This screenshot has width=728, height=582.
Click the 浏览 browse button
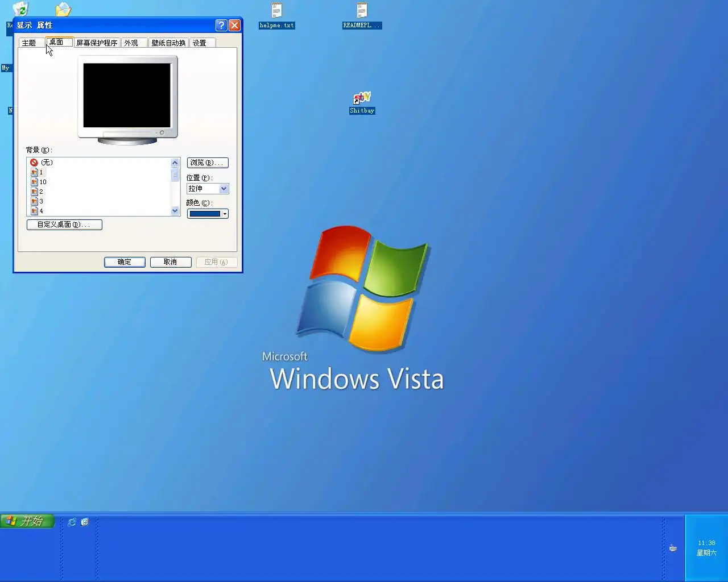(x=208, y=163)
